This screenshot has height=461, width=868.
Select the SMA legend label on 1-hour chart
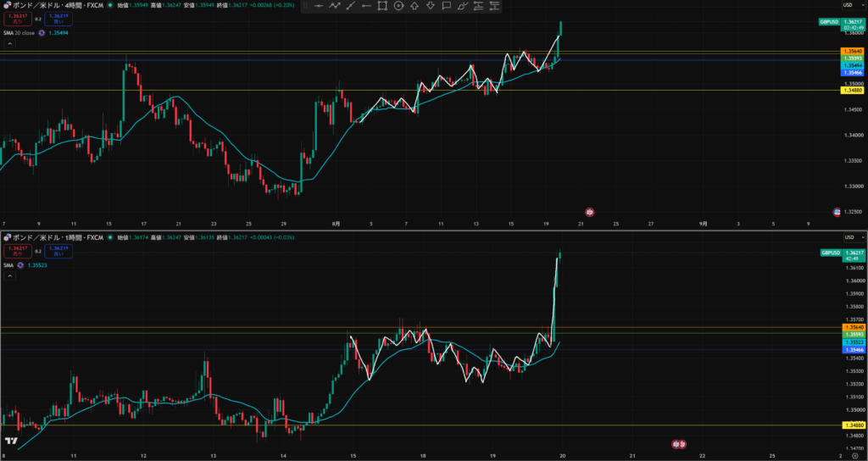(x=8, y=265)
